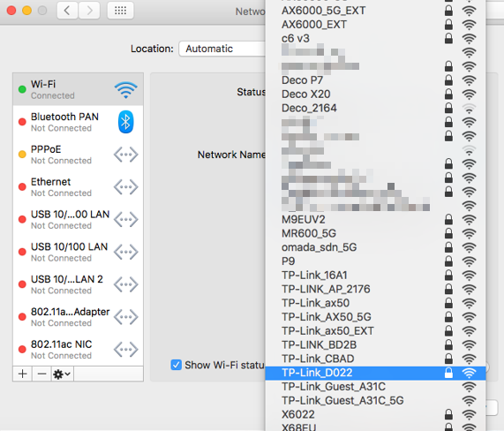Select the Ethernet service

pyautogui.click(x=78, y=187)
